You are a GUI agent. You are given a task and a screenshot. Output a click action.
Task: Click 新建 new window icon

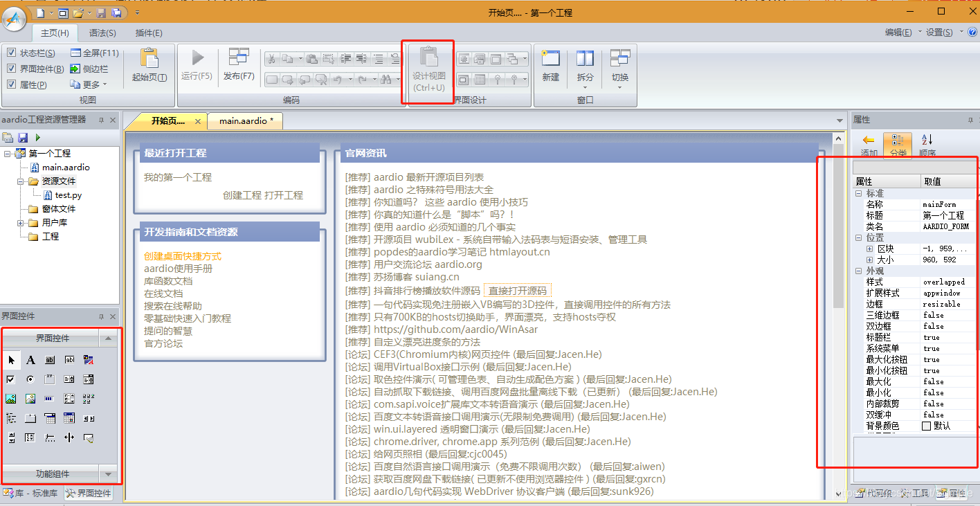[x=551, y=66]
